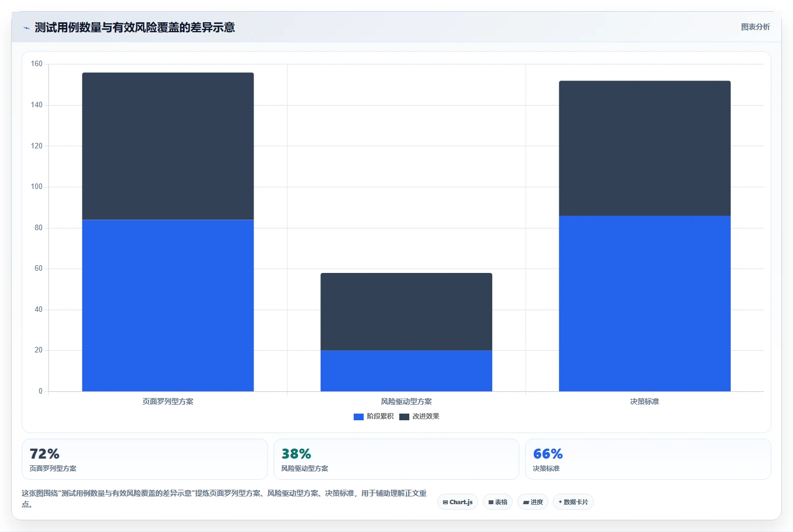Click the 改进效果 legend label
Viewport: 793px width, 532px height.
425,416
